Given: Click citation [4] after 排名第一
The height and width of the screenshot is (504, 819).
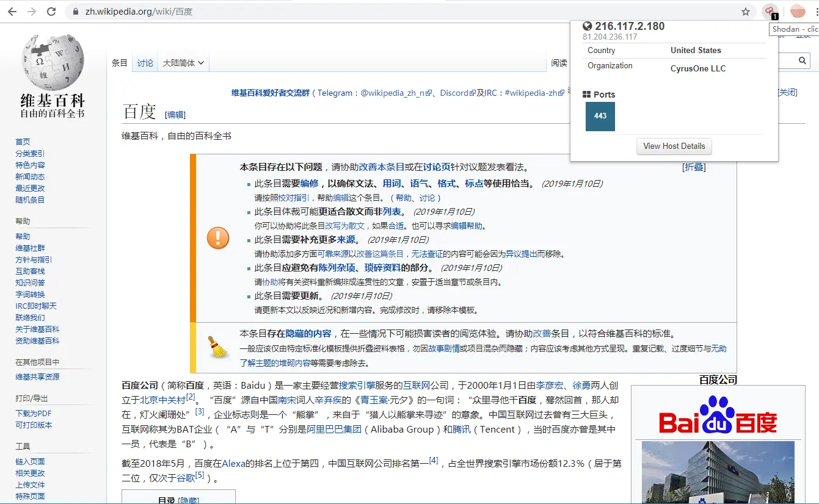Looking at the screenshot, I should point(434,461).
